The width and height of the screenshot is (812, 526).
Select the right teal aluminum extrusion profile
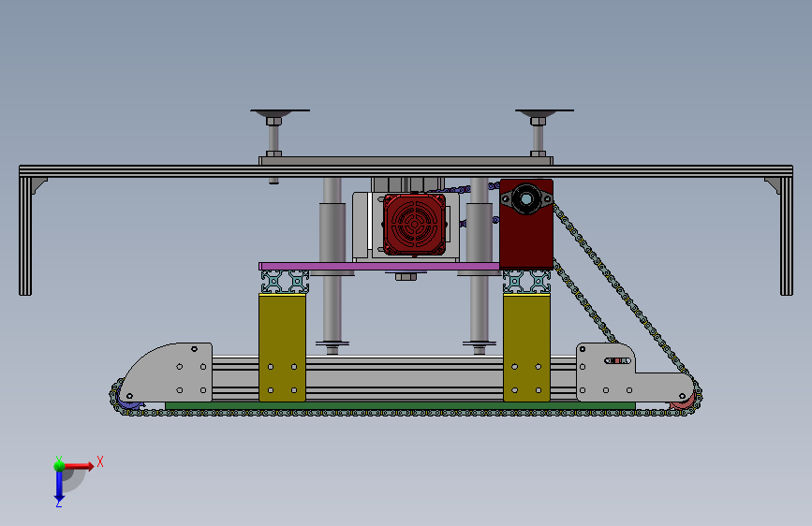coord(526,282)
